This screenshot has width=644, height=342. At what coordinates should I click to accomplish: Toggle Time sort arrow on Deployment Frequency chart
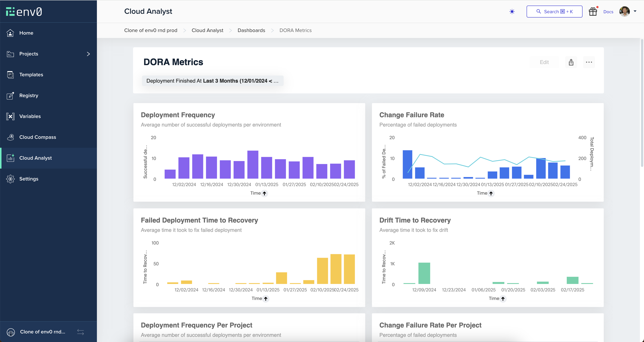[x=264, y=193]
